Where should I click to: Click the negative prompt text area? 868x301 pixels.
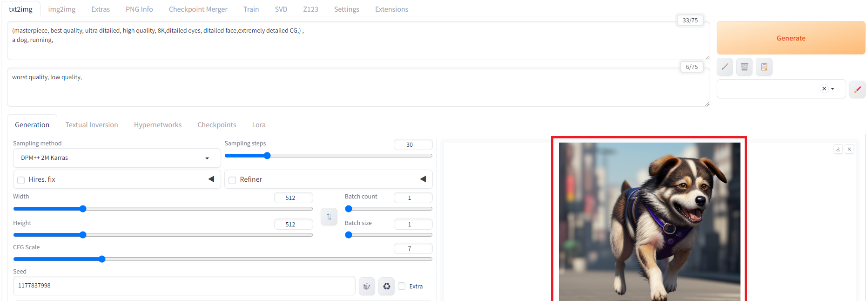(358, 87)
